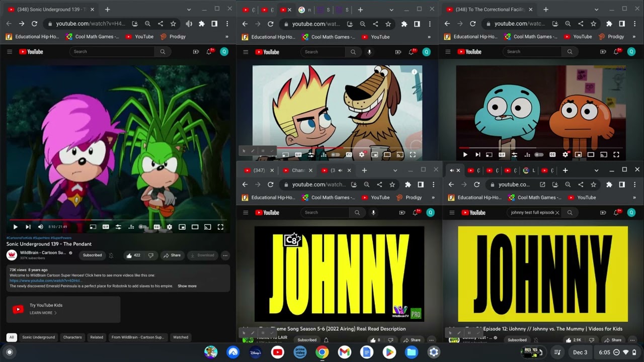Seek on Sonic Underground video progress bar

[118, 220]
